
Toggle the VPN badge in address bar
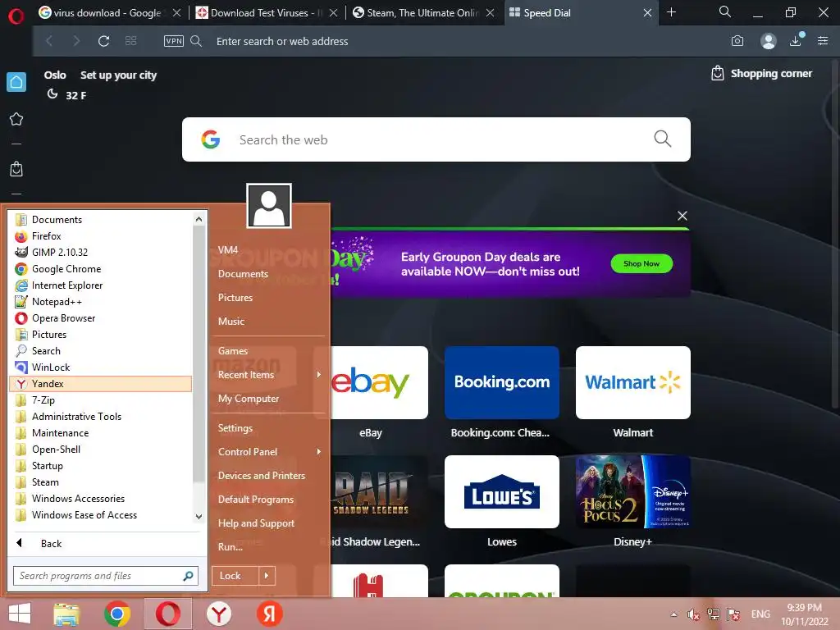click(174, 41)
